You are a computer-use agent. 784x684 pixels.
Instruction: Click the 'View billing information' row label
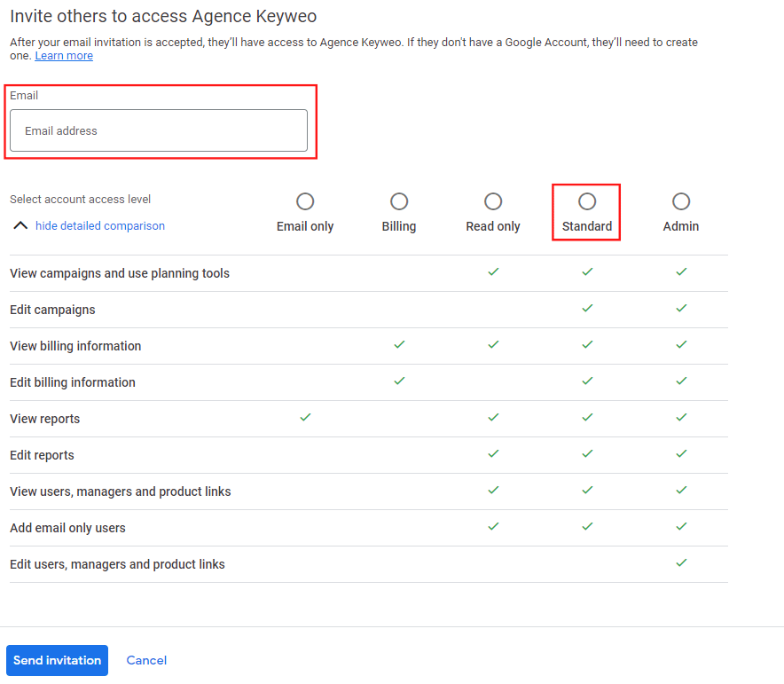click(75, 346)
